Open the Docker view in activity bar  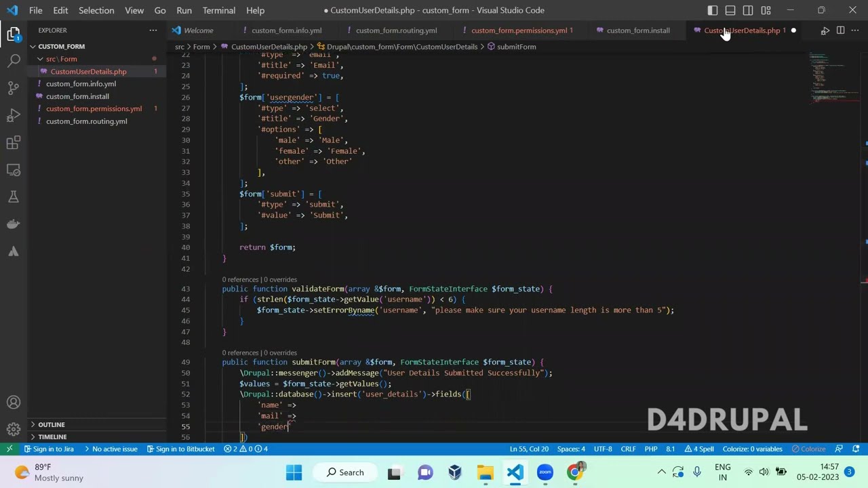(14, 224)
